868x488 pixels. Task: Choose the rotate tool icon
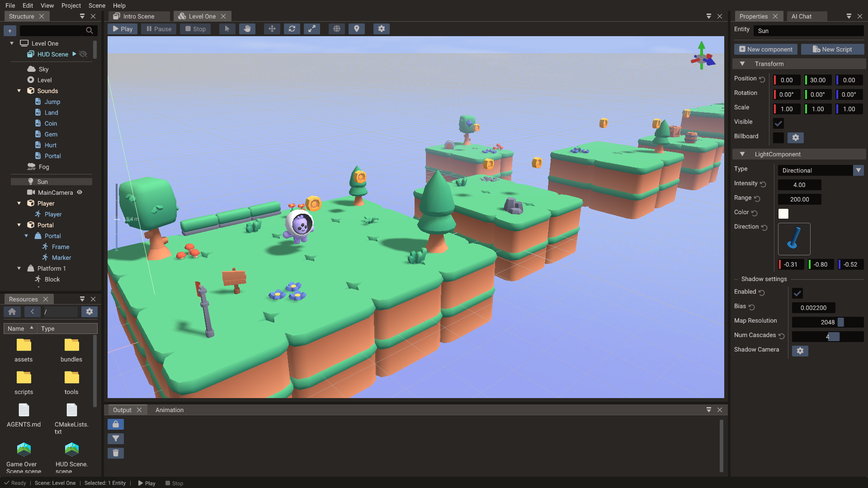tap(292, 29)
